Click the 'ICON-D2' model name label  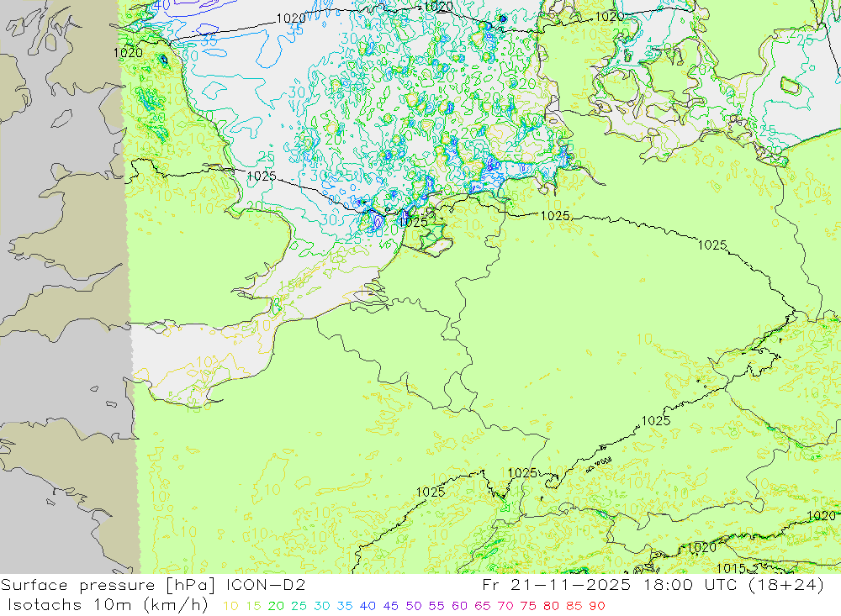[266, 585]
